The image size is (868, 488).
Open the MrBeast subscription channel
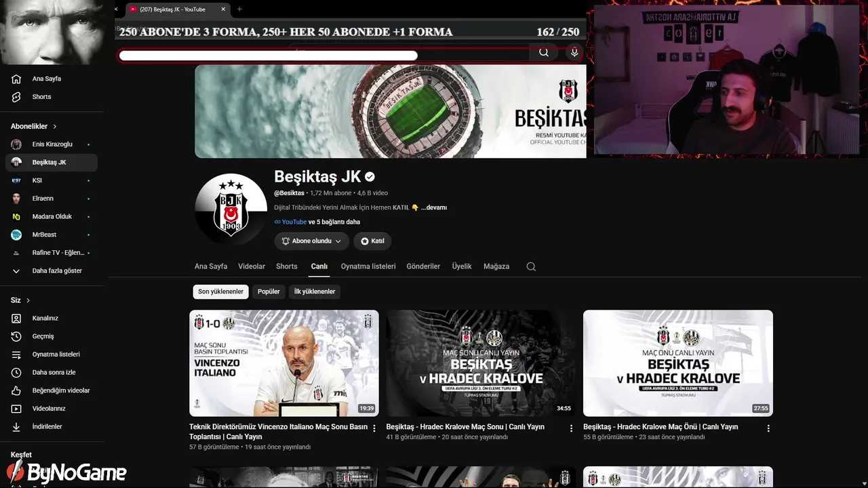pyautogui.click(x=52, y=235)
